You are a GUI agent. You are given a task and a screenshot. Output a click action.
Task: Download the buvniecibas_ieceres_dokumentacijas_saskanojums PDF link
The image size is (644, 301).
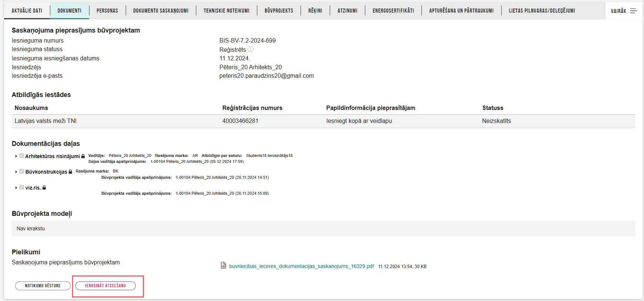pyautogui.click(x=301, y=266)
